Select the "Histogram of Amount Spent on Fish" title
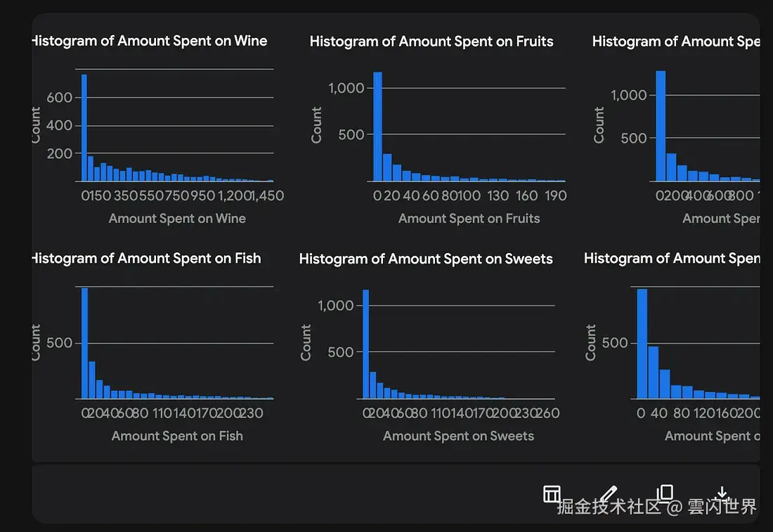Screen dimensions: 773x532 point(147,258)
